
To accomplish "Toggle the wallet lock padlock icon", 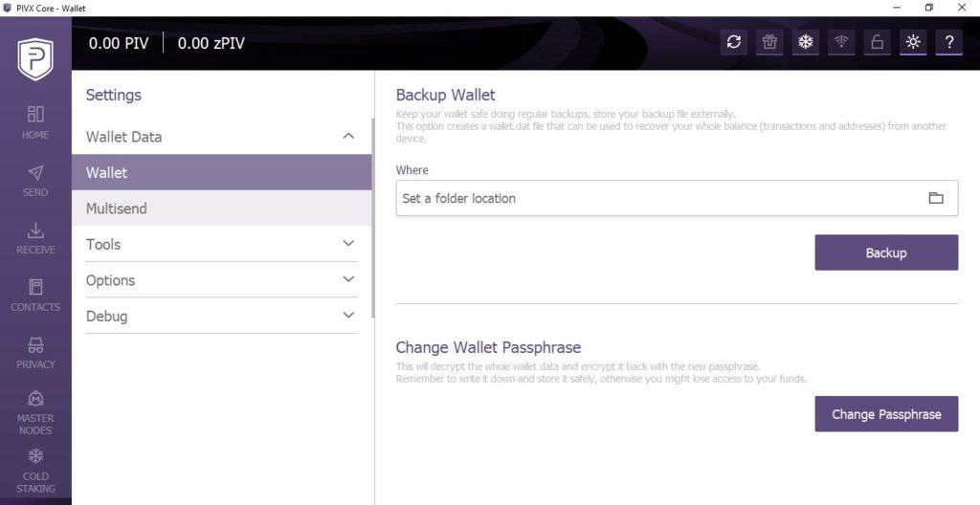I will pyautogui.click(x=877, y=42).
